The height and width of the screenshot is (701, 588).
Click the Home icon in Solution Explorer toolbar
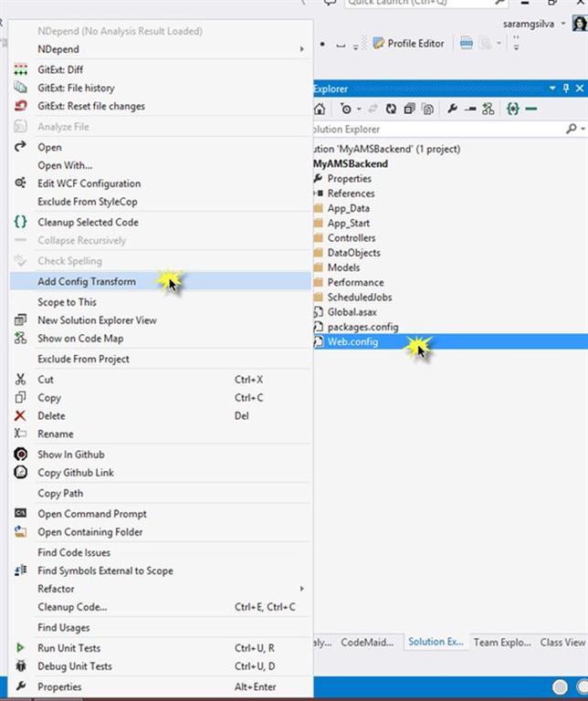click(320, 109)
